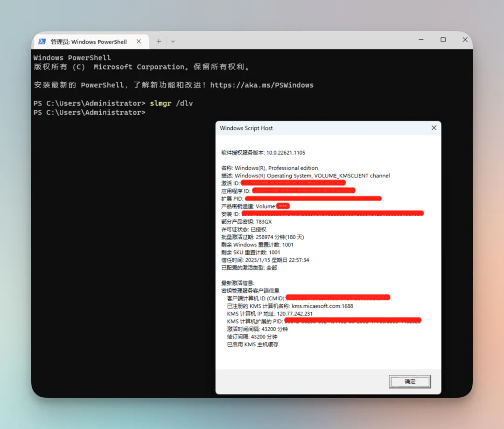
Task: Close the Windows Script Host dialog
Action: pos(434,127)
